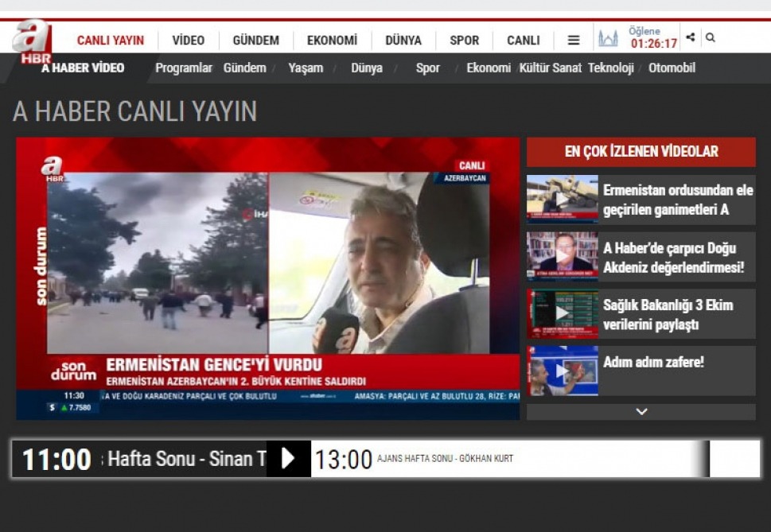Screen dimensions: 771x532
Task: Select the 13:00 Ajans Hafta Sonu program
Action: (x=414, y=459)
